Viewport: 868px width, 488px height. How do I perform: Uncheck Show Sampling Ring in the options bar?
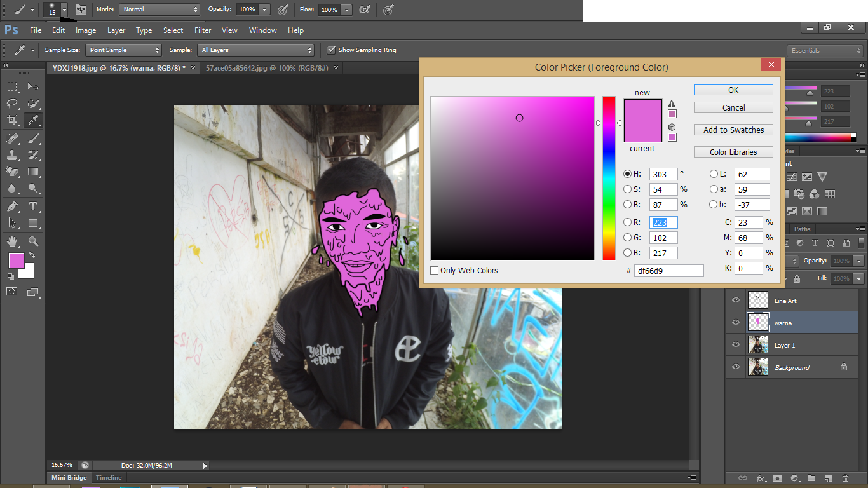[331, 50]
